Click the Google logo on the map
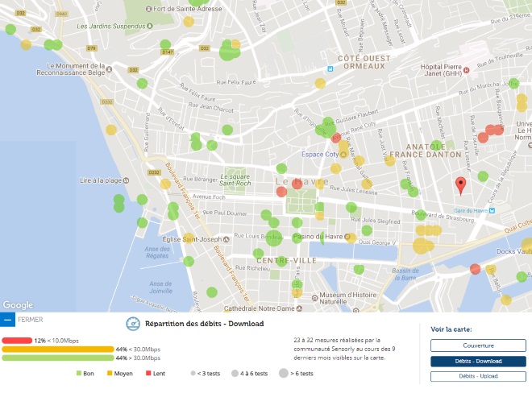Image resolution: width=532 pixels, height=393 pixels. 18,305
